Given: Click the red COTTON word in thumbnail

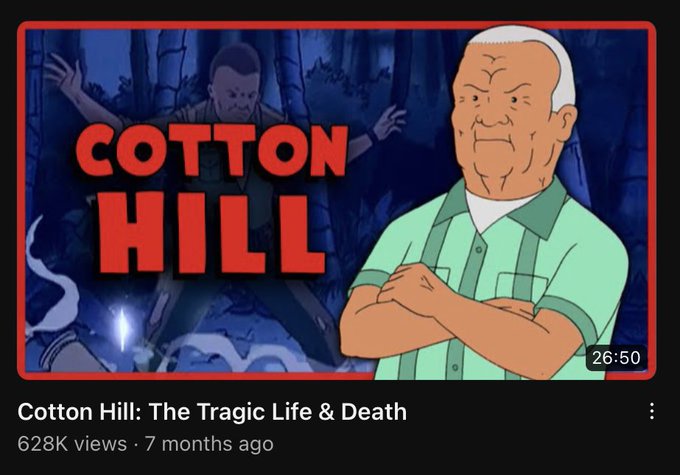Looking at the screenshot, I should click(212, 150).
